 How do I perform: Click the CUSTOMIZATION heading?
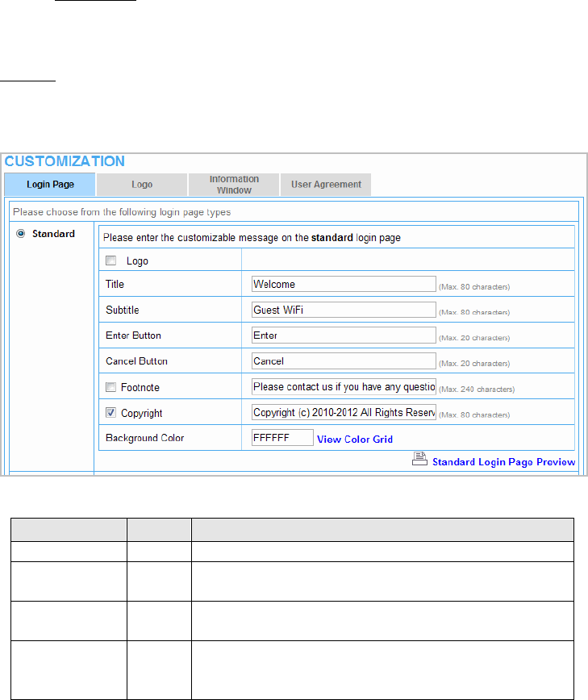pos(65,161)
